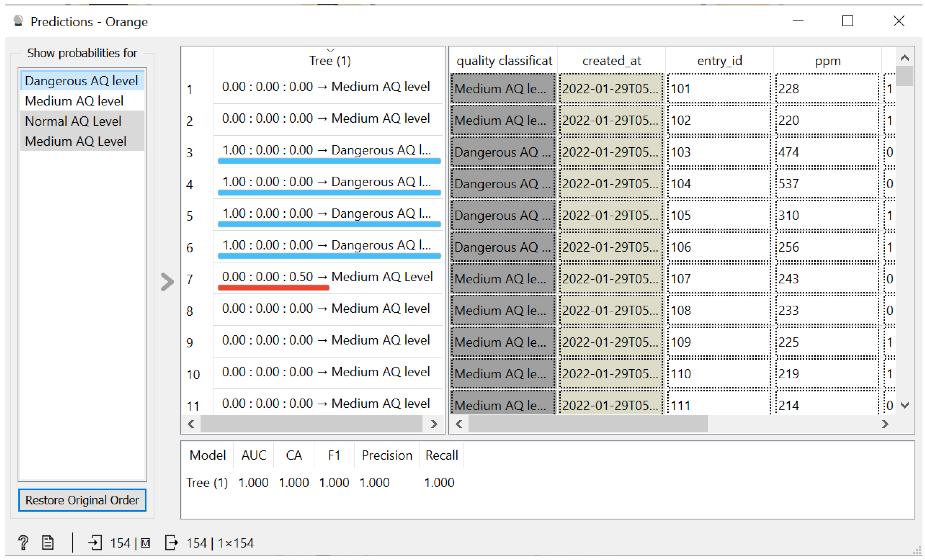Click the report document icon

pyautogui.click(x=48, y=542)
